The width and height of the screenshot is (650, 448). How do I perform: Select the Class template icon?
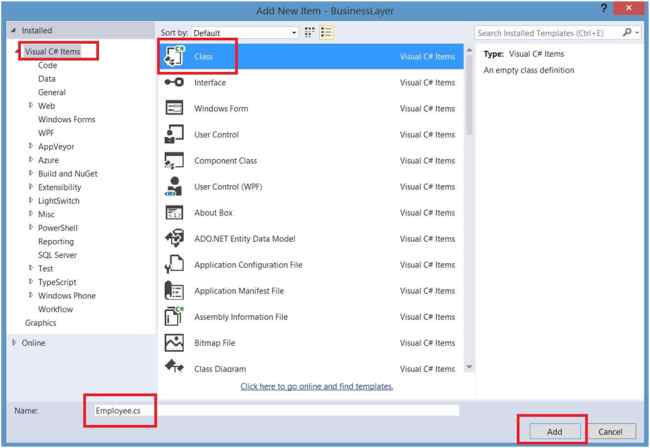pos(174,56)
